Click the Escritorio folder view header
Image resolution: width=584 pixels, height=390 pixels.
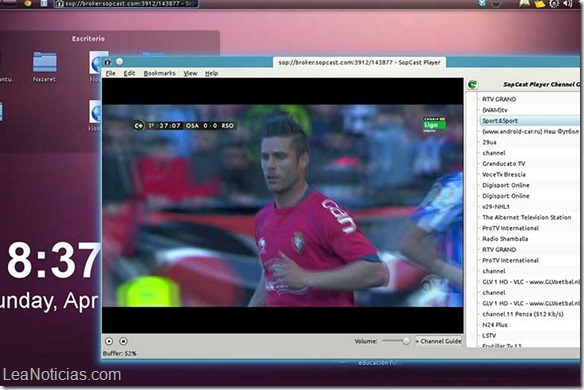(x=88, y=38)
